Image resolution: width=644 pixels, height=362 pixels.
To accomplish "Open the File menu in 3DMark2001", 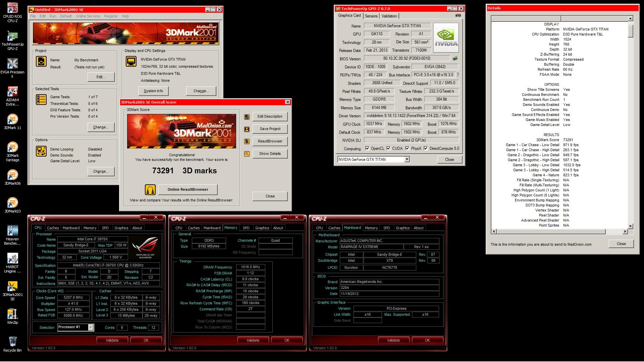I will (x=33, y=16).
